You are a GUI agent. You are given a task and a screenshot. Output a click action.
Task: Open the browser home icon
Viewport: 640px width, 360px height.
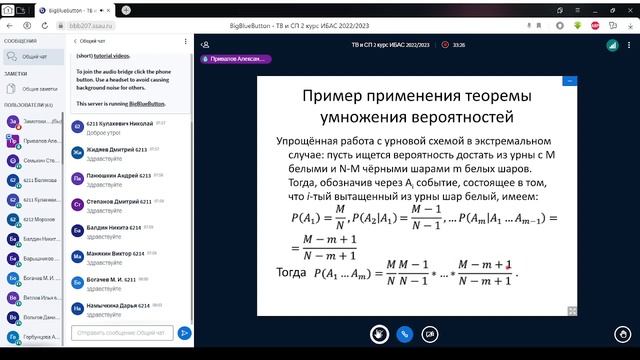click(x=7, y=10)
